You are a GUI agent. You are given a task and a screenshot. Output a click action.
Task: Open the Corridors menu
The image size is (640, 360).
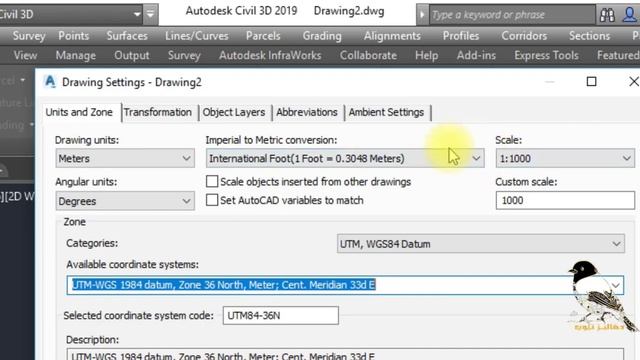click(x=524, y=36)
